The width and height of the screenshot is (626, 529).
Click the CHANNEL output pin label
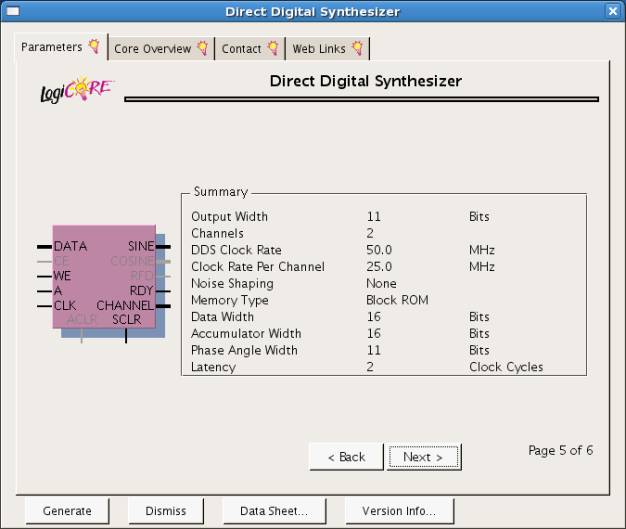pyautogui.click(x=125, y=306)
